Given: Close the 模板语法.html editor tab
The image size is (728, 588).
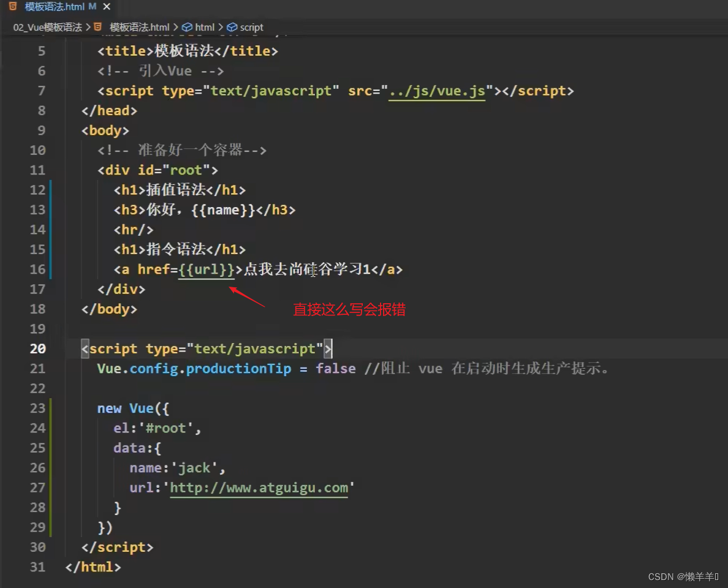Looking at the screenshot, I should [x=107, y=7].
